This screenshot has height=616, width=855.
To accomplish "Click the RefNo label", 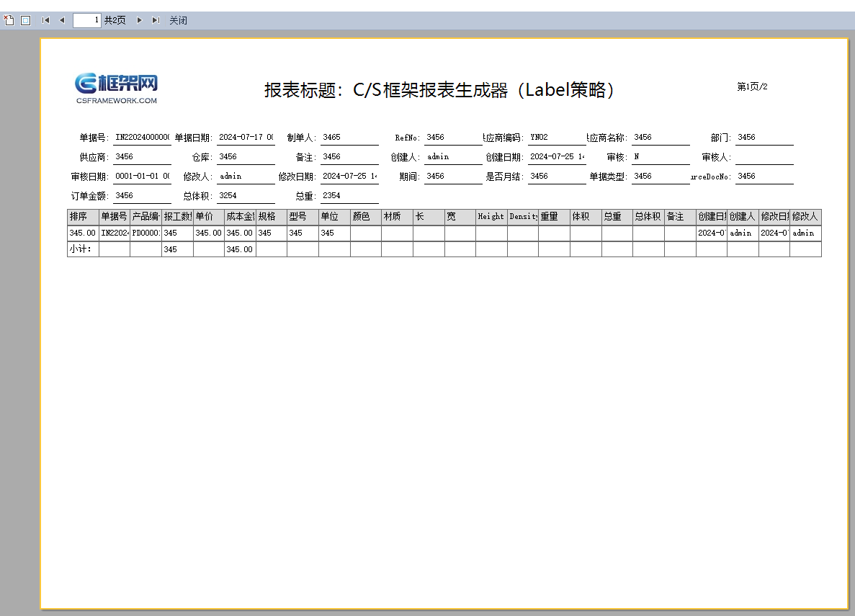I will [407, 138].
